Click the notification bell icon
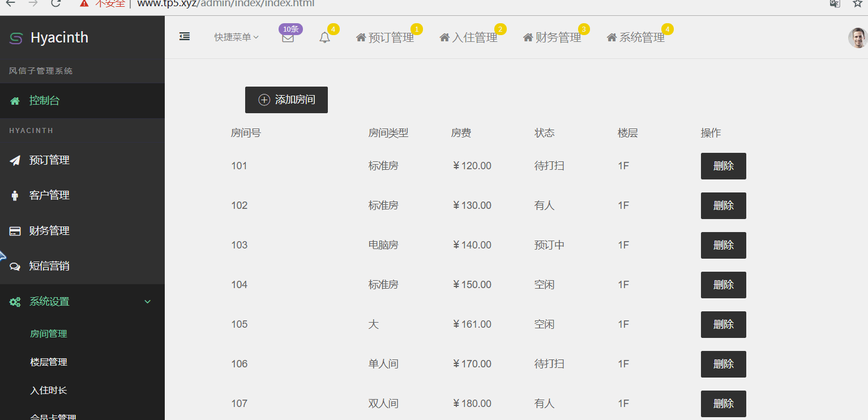 click(x=324, y=38)
